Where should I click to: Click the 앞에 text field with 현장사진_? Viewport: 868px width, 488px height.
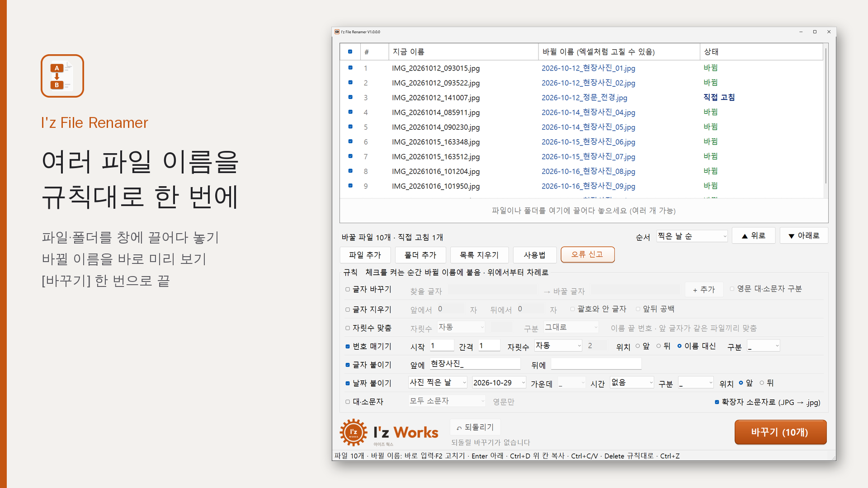pyautogui.click(x=475, y=364)
